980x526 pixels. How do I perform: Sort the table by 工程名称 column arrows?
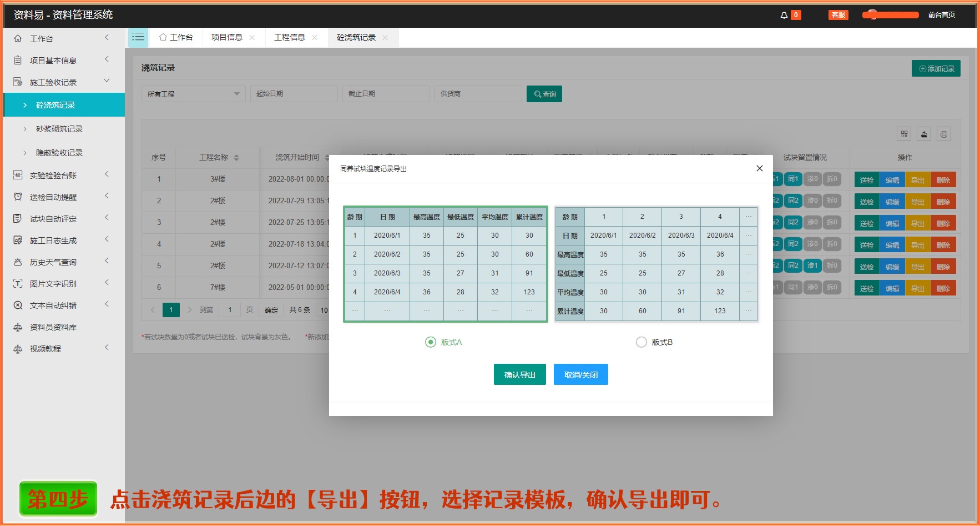[x=236, y=158]
